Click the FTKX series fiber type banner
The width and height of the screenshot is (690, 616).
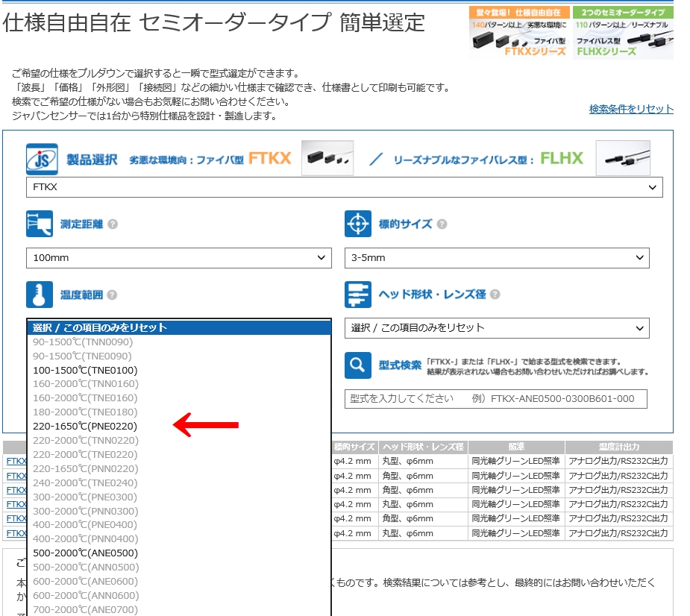point(519,33)
